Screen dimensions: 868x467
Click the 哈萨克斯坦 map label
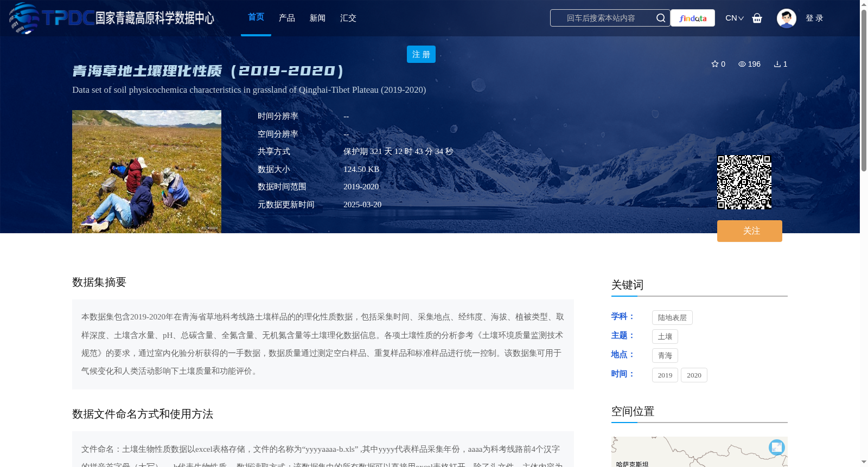632,464
